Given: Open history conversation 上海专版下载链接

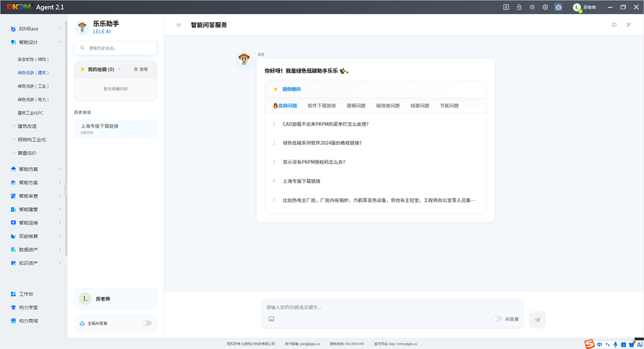Looking at the screenshot, I should click(x=115, y=129).
